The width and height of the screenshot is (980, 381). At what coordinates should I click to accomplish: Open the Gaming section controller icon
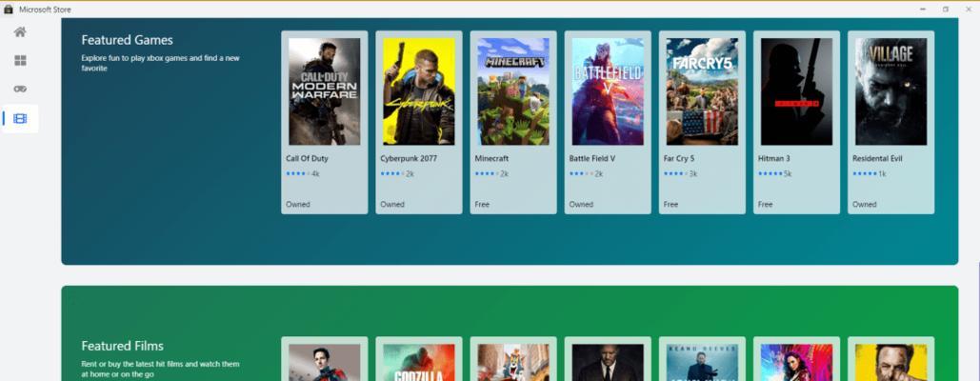[20, 90]
